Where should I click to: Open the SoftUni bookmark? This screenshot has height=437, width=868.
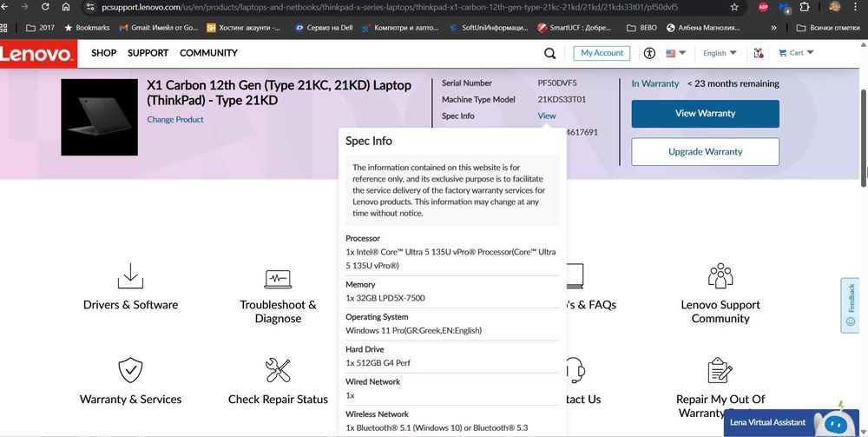click(x=489, y=27)
